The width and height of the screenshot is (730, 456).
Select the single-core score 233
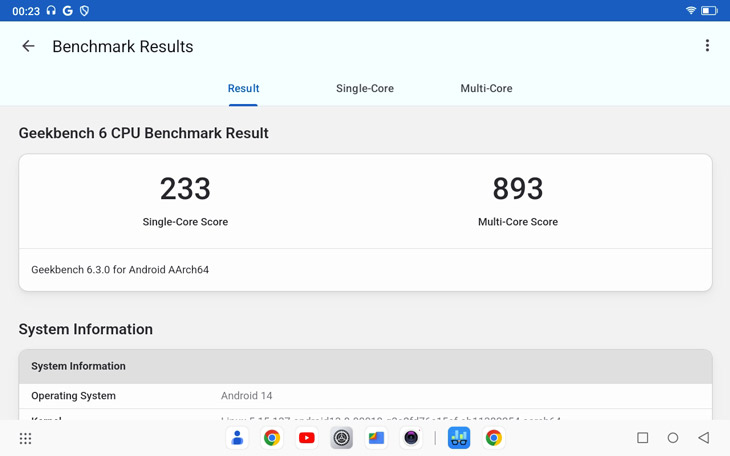point(185,189)
